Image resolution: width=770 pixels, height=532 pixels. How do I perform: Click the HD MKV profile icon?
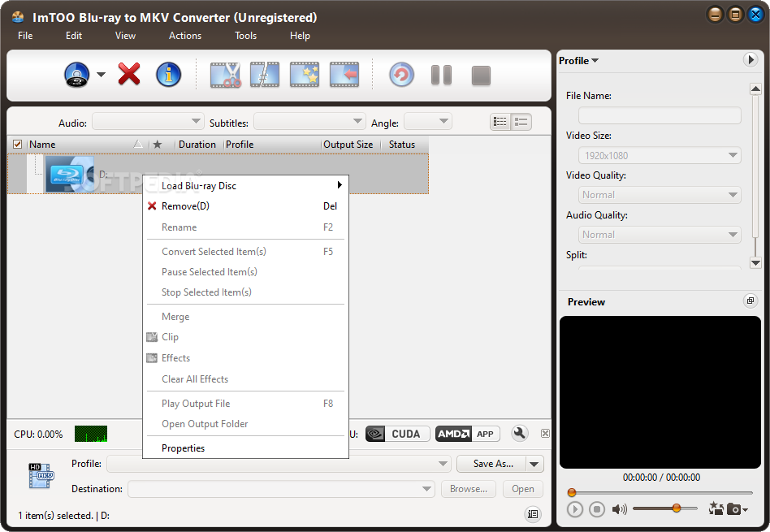[x=41, y=475]
